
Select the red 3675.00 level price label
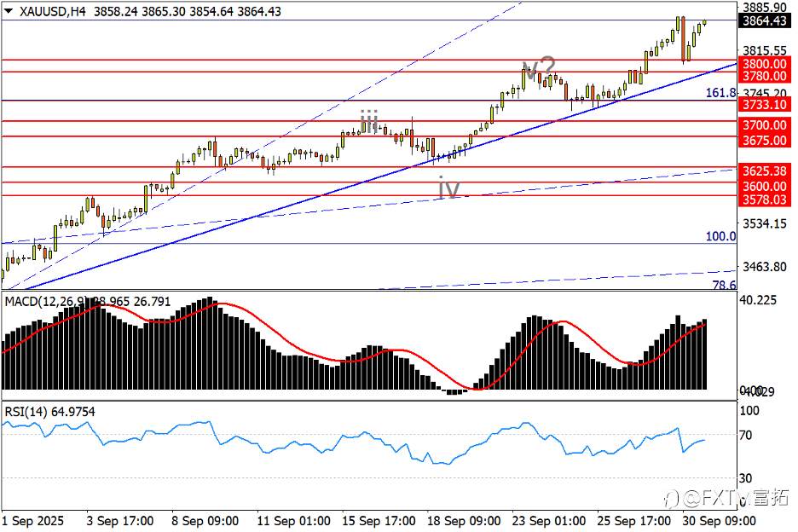[765, 140]
